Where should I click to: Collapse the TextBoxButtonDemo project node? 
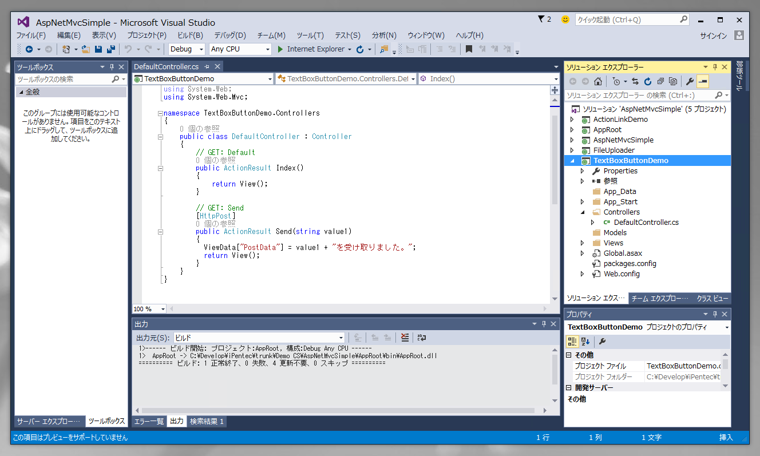572,161
